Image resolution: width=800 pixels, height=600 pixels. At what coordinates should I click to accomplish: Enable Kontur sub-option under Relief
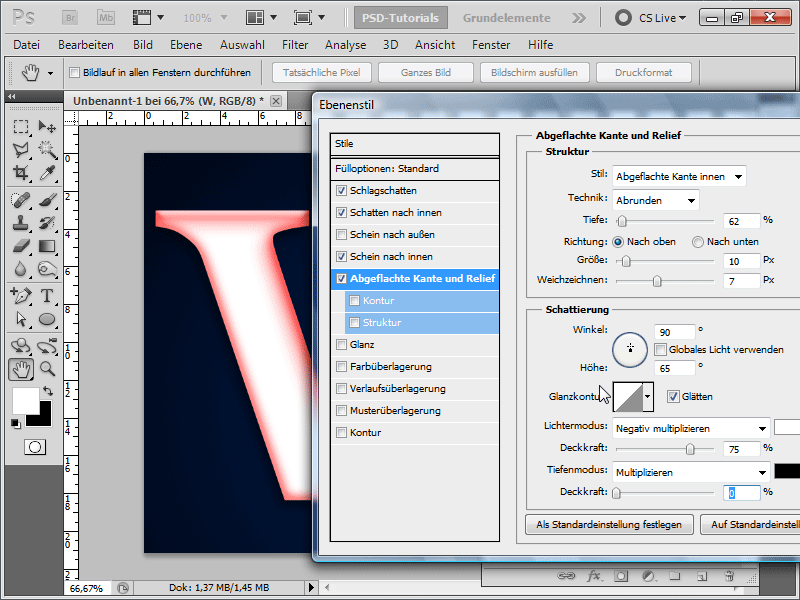pyautogui.click(x=354, y=301)
